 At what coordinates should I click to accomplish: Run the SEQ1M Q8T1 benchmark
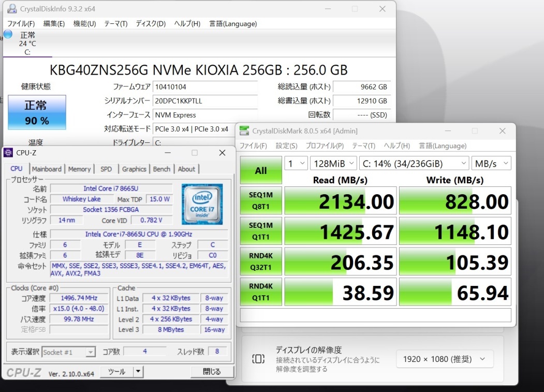click(261, 201)
